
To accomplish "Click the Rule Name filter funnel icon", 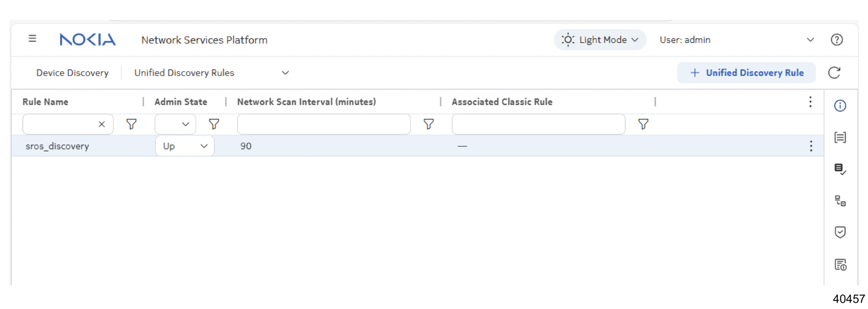I will pyautogui.click(x=132, y=124).
